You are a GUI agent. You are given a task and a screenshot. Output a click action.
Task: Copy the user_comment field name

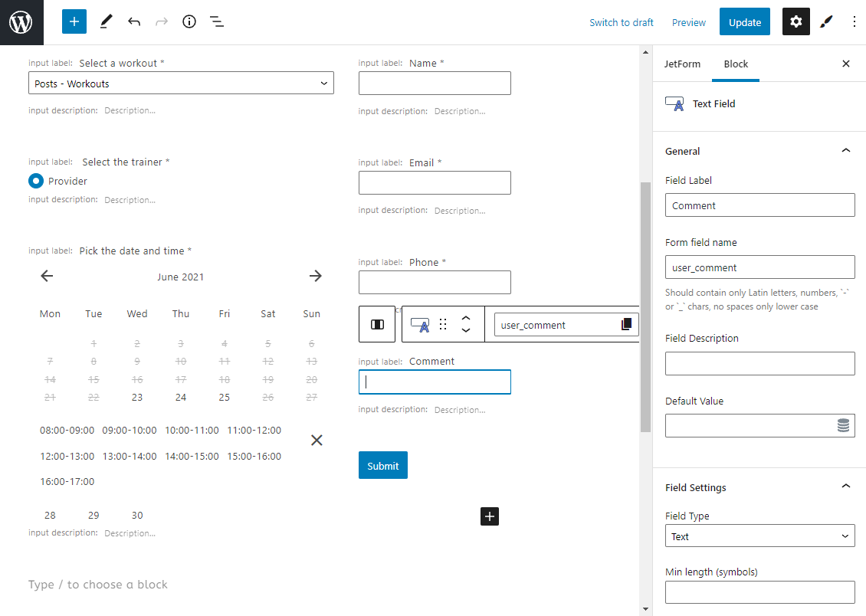[626, 325]
